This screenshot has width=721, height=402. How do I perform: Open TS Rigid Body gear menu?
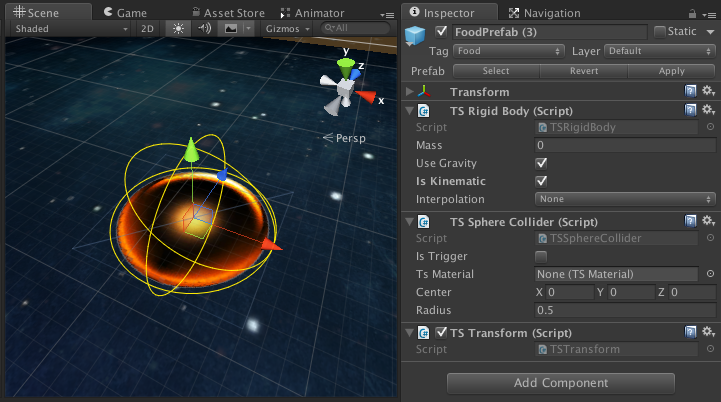pos(708,109)
